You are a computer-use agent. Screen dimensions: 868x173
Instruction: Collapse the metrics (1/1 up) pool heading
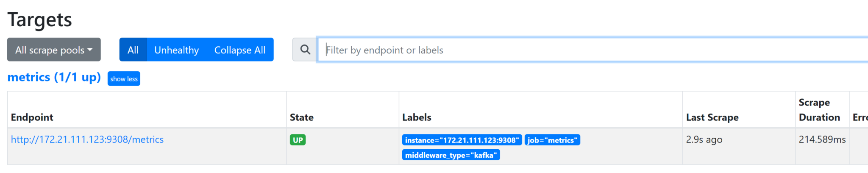(54, 77)
